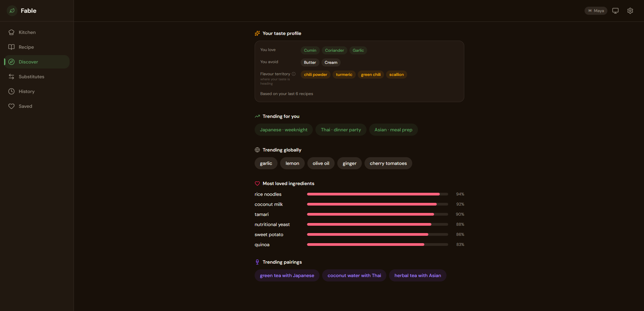Click the coconut milk popularity bar
This screenshot has width=644, height=311.
pos(378,204)
